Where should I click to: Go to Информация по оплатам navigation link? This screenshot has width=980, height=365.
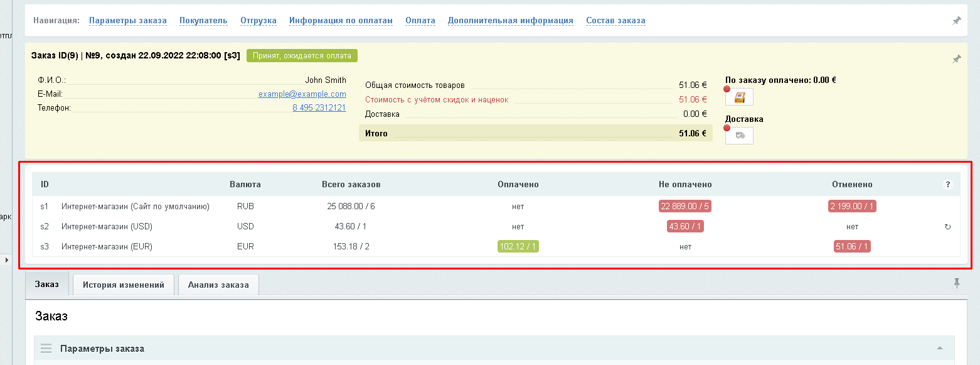coord(341,21)
